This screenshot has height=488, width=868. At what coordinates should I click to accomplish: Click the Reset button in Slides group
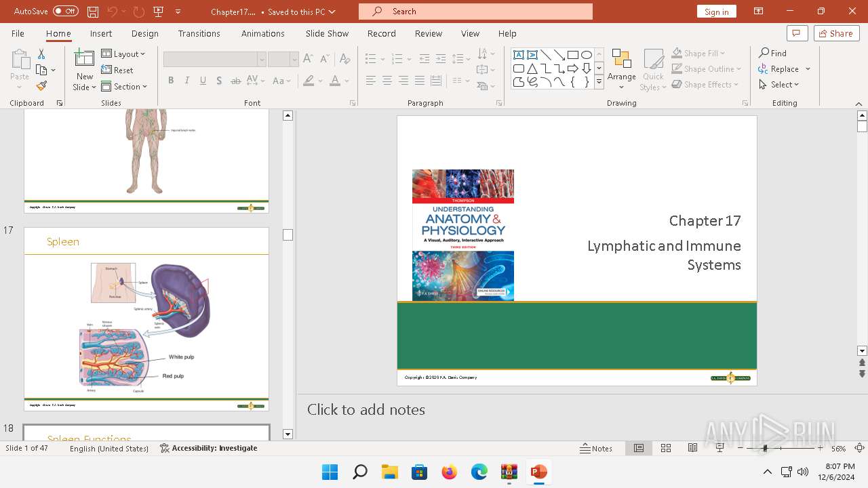[x=117, y=70]
